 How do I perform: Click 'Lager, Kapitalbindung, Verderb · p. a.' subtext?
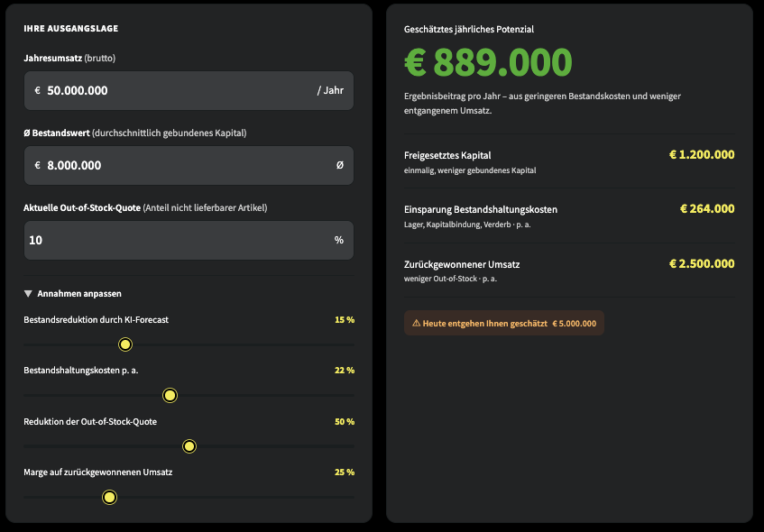(x=467, y=225)
